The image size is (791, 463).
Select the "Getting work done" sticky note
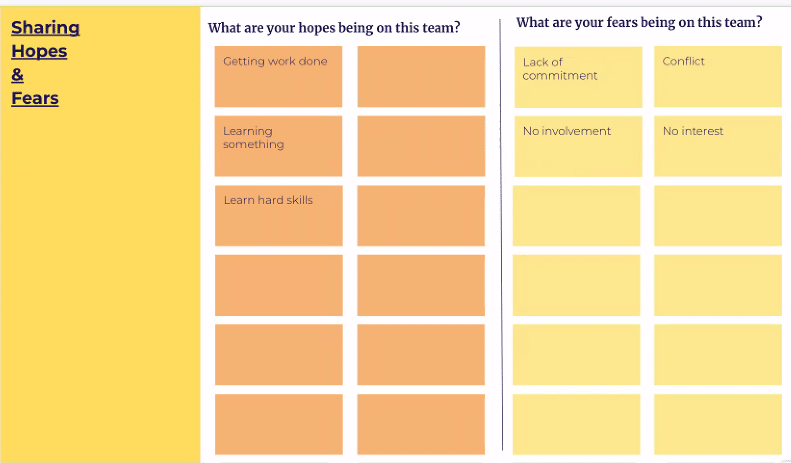(x=278, y=76)
